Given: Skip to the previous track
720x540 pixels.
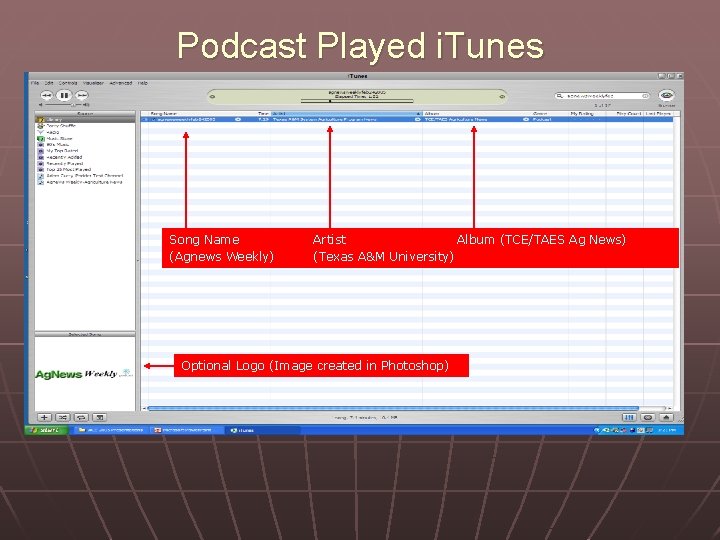Looking at the screenshot, I should [46, 96].
